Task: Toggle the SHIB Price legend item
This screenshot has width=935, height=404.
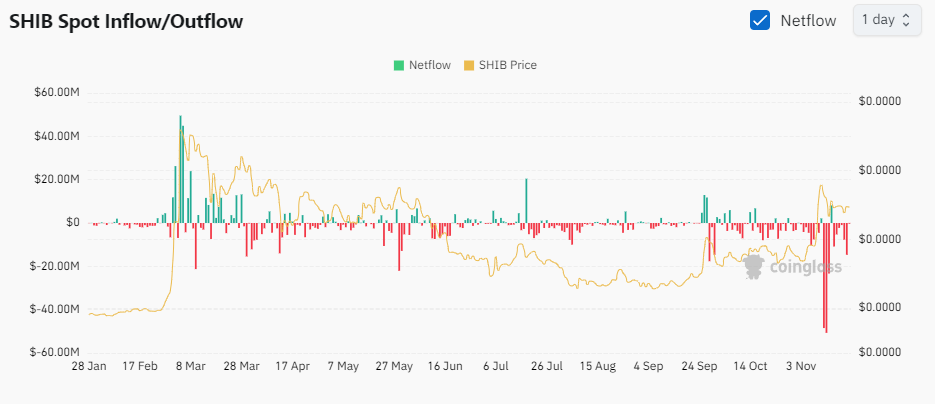Action: (500, 65)
